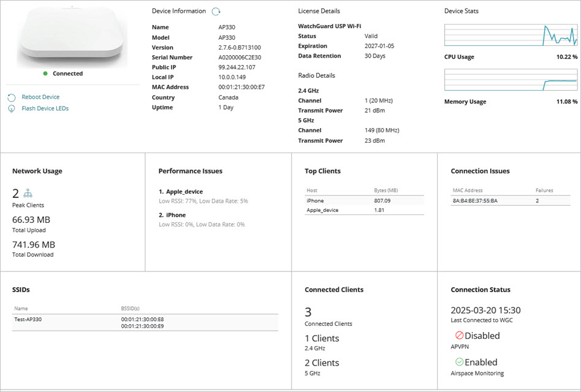Click the Reboot Device link
The height and width of the screenshot is (392, 581).
[x=42, y=97]
